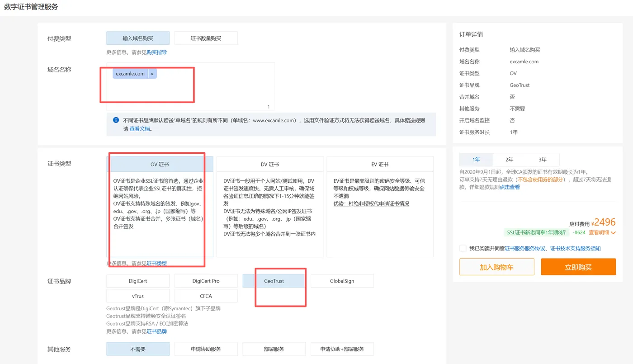Viewport: 633px width, 364px height.
Task: Click the order detail certificate type value OV
Action: point(513,73)
